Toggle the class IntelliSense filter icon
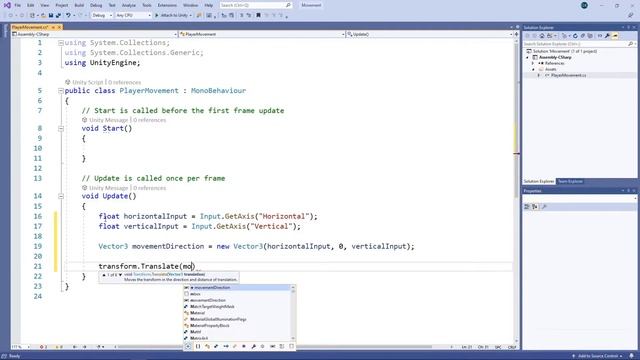 point(207,347)
